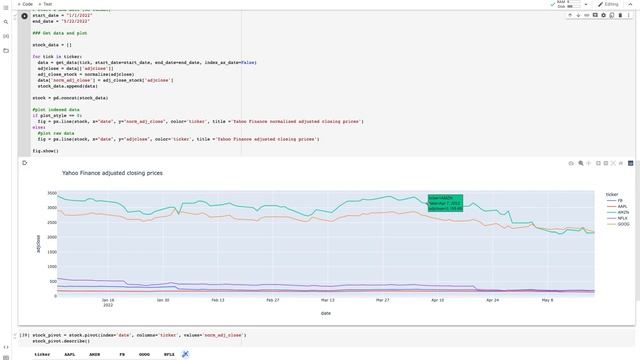Open the cell editor settings gear
This screenshot has width=640, height=360.
coord(603,16)
